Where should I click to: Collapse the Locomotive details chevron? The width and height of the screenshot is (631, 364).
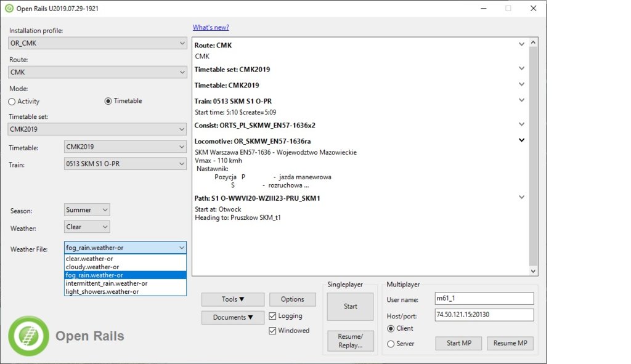coord(521,140)
